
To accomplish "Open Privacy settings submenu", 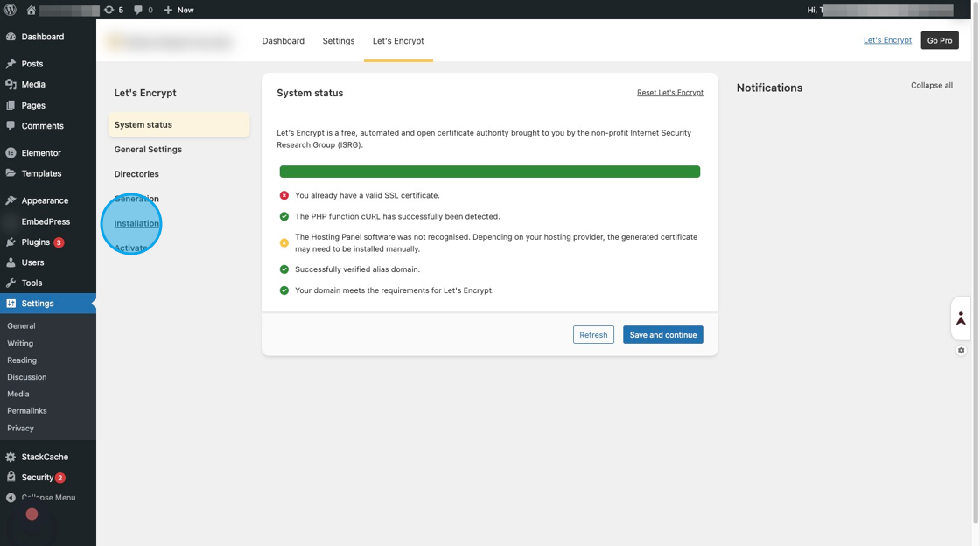I will (x=20, y=429).
